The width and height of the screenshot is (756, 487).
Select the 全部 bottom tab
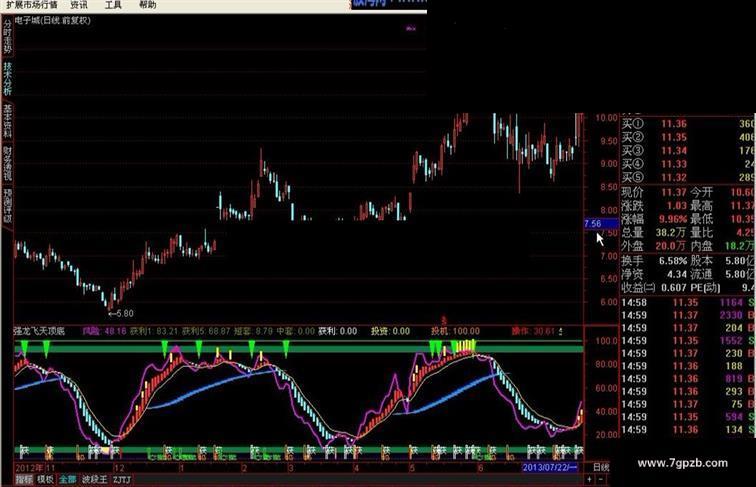pyautogui.click(x=68, y=479)
